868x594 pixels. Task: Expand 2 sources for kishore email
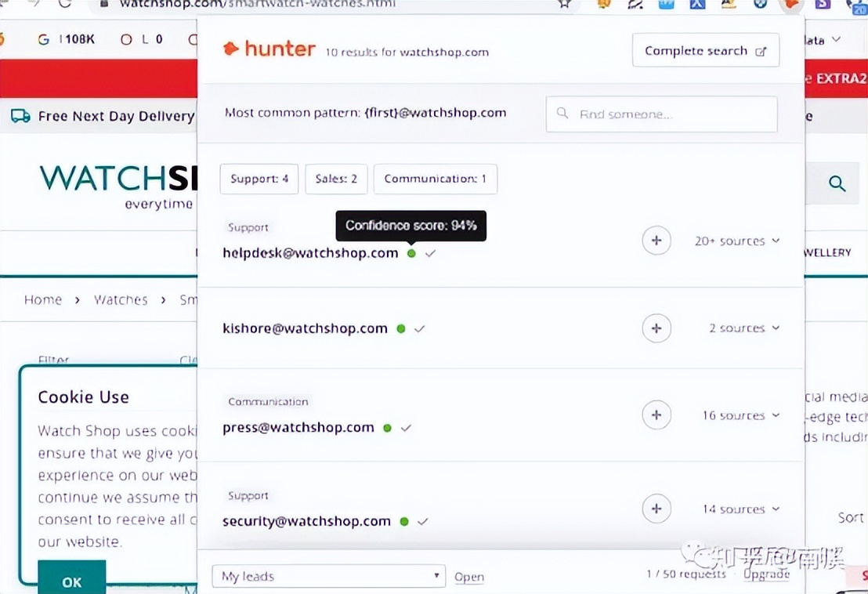(x=744, y=328)
